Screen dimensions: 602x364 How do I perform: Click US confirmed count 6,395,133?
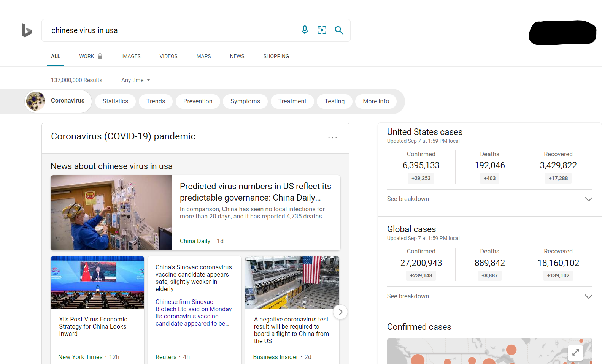pyautogui.click(x=421, y=165)
